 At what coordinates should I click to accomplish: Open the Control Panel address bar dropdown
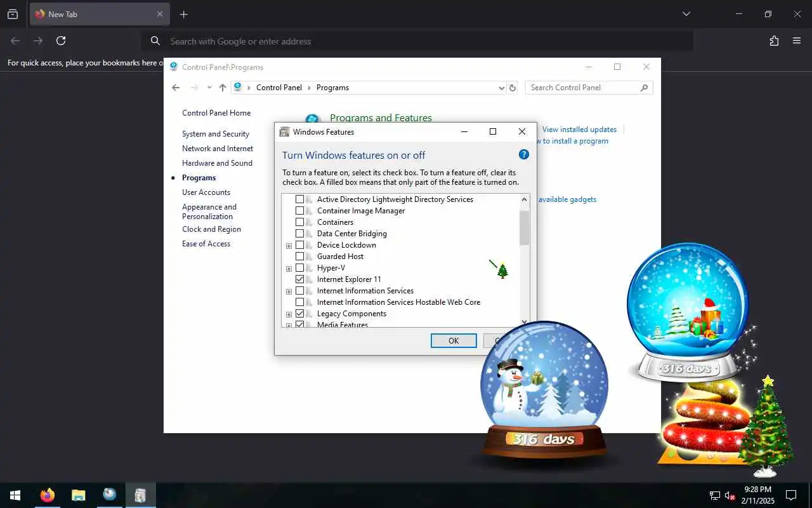(502, 88)
